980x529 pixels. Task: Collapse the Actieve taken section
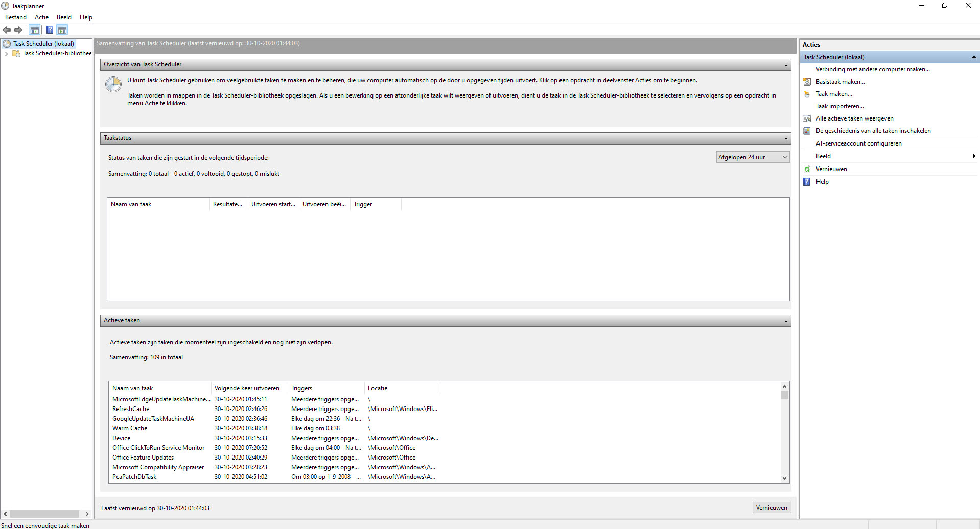point(786,321)
